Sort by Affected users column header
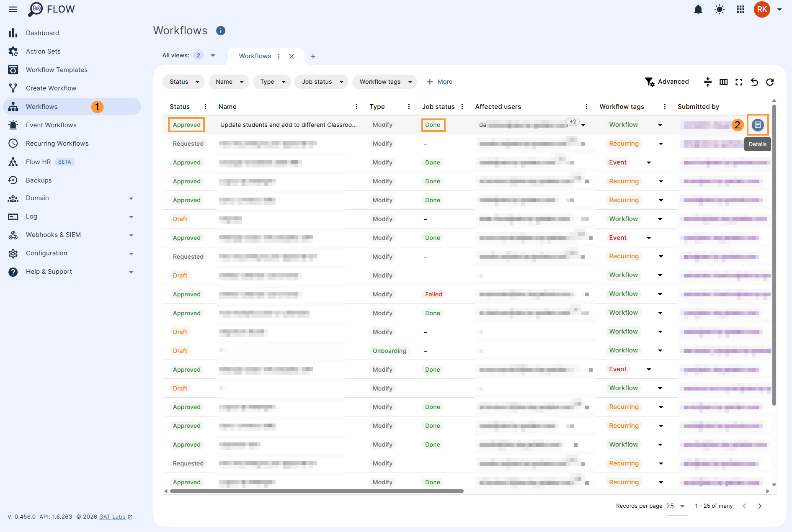The height and width of the screenshot is (532, 792). (498, 107)
